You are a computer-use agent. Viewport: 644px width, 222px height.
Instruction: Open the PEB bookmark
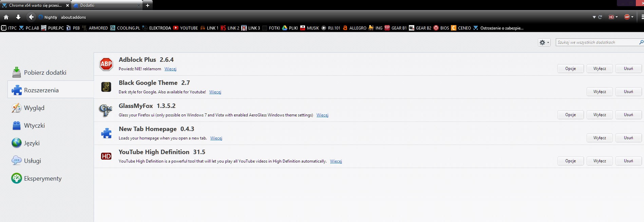click(73, 28)
